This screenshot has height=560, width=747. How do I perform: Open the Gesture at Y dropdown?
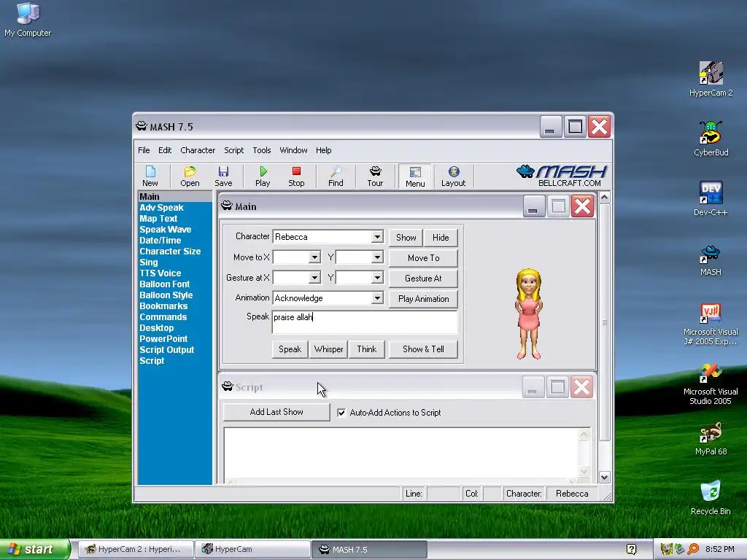[x=377, y=278]
